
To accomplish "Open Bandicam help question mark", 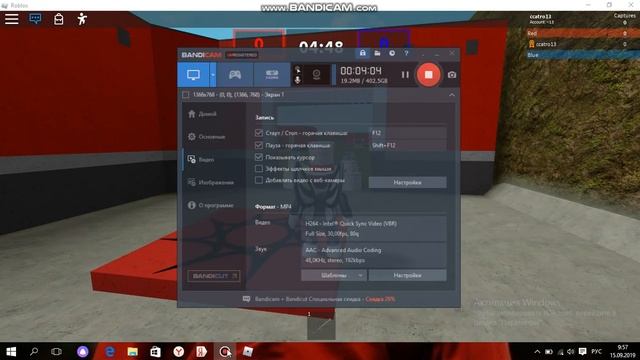I will [x=406, y=53].
